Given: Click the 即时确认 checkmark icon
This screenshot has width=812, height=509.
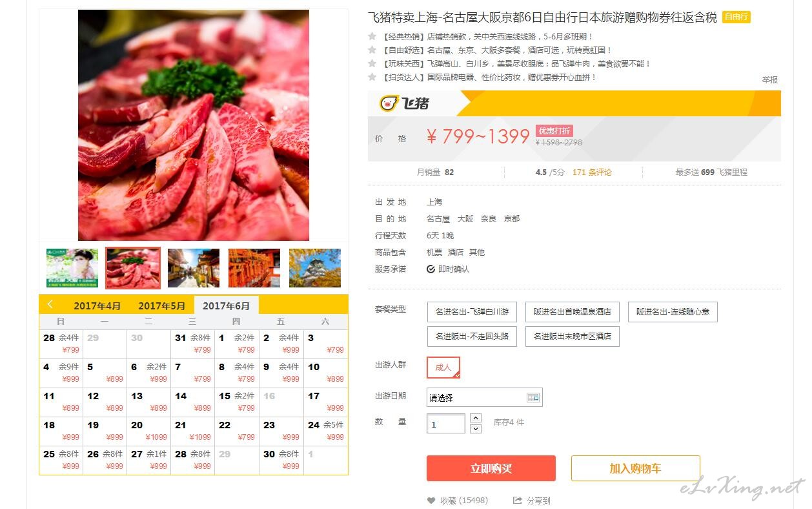Looking at the screenshot, I should pyautogui.click(x=431, y=269).
